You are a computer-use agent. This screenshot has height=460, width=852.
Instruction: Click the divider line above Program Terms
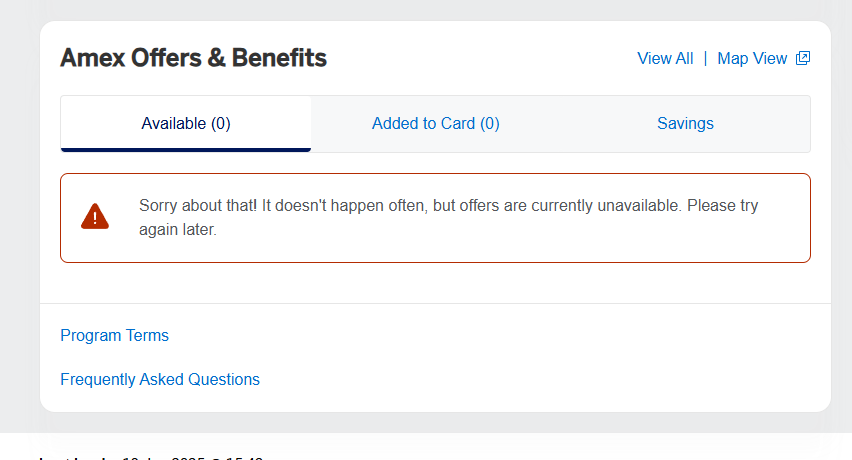click(435, 303)
